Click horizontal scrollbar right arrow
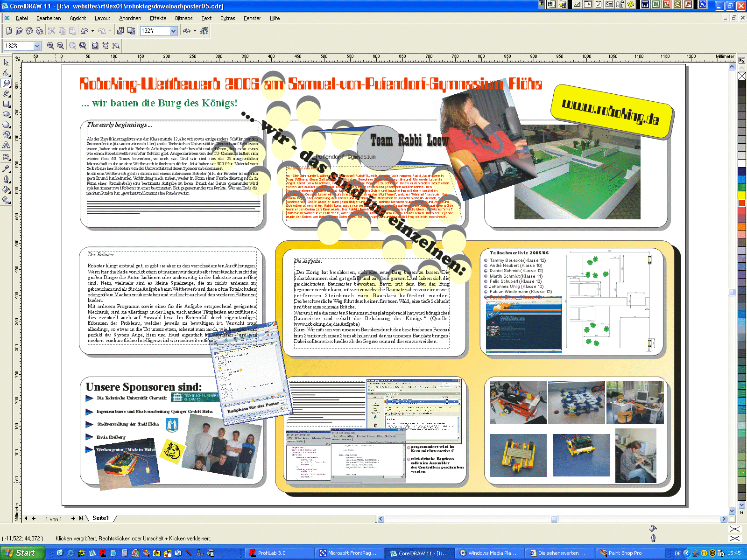Screen dimensions: 747x560 (x=724, y=518)
